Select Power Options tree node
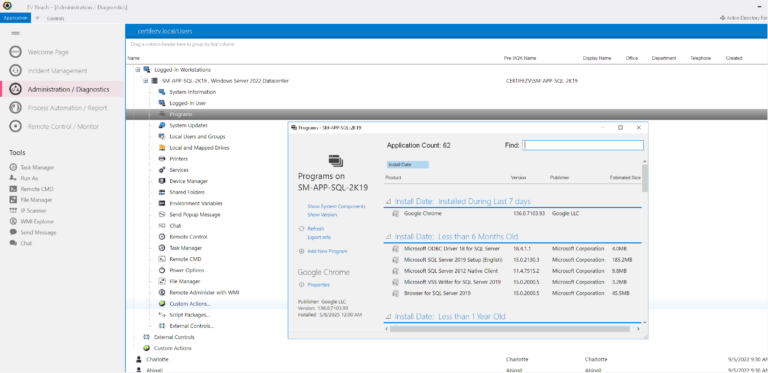 coord(187,270)
